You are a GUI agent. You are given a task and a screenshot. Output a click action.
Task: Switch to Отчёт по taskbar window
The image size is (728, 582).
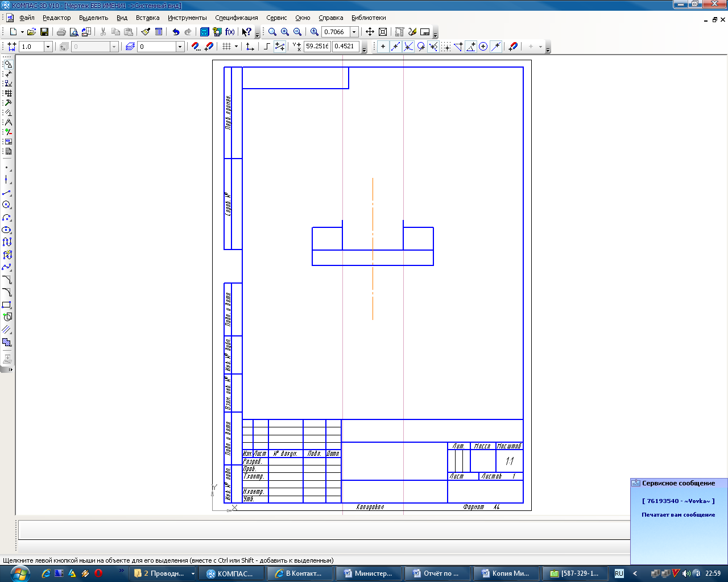pyautogui.click(x=437, y=573)
